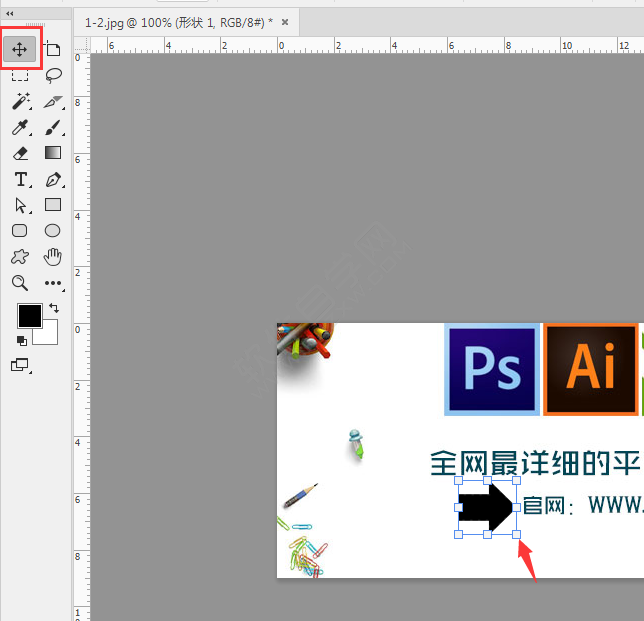Select the Zoom tool
The image size is (644, 621).
coord(20,283)
